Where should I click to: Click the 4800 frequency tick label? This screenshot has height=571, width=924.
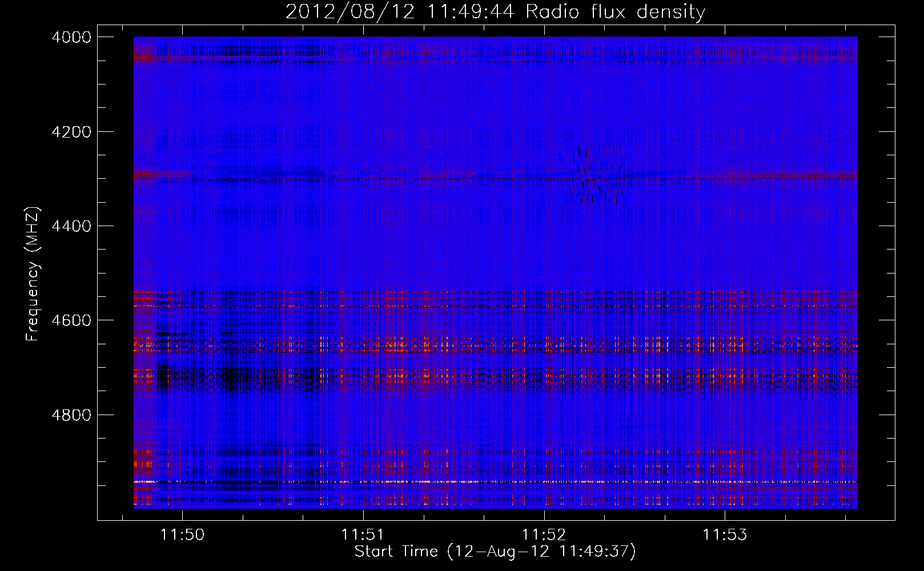pyautogui.click(x=71, y=415)
